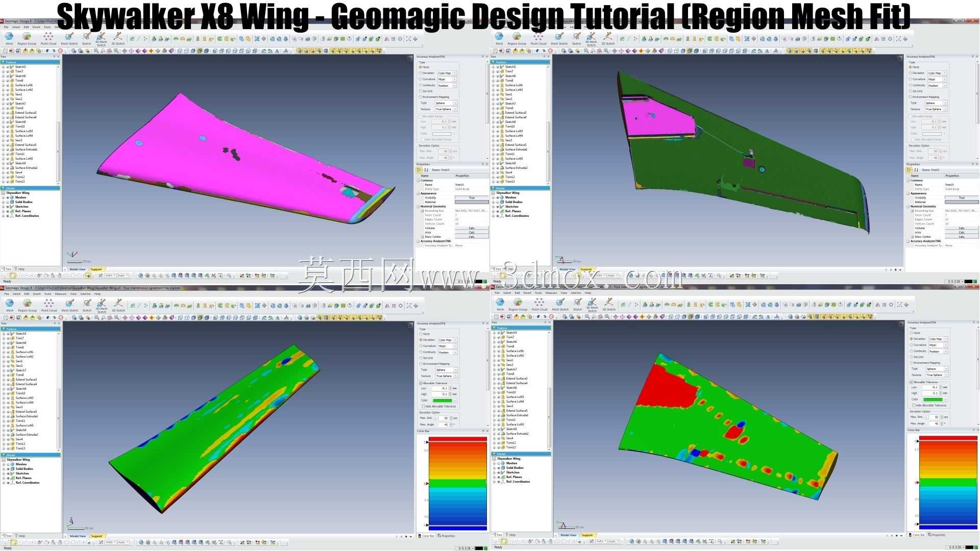Open Sphere type dropdown in bottom-left window

coord(446,370)
